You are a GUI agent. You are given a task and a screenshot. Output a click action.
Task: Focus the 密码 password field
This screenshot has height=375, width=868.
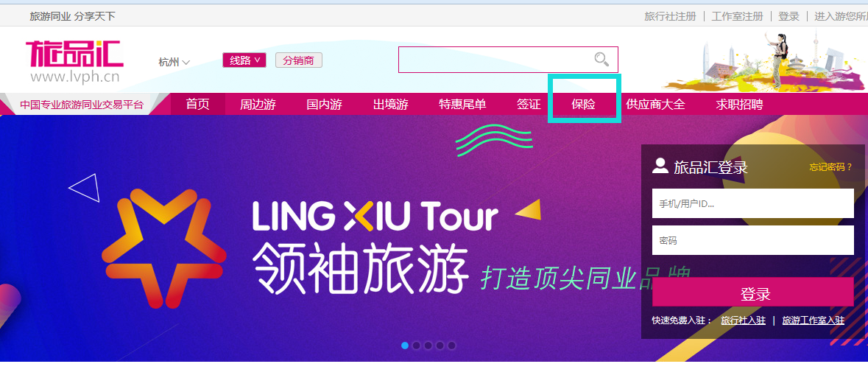click(753, 240)
